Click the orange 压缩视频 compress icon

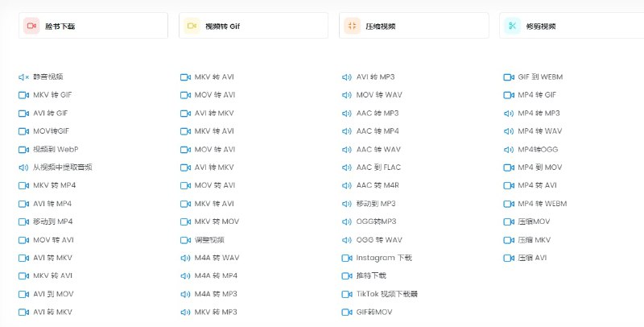352,26
